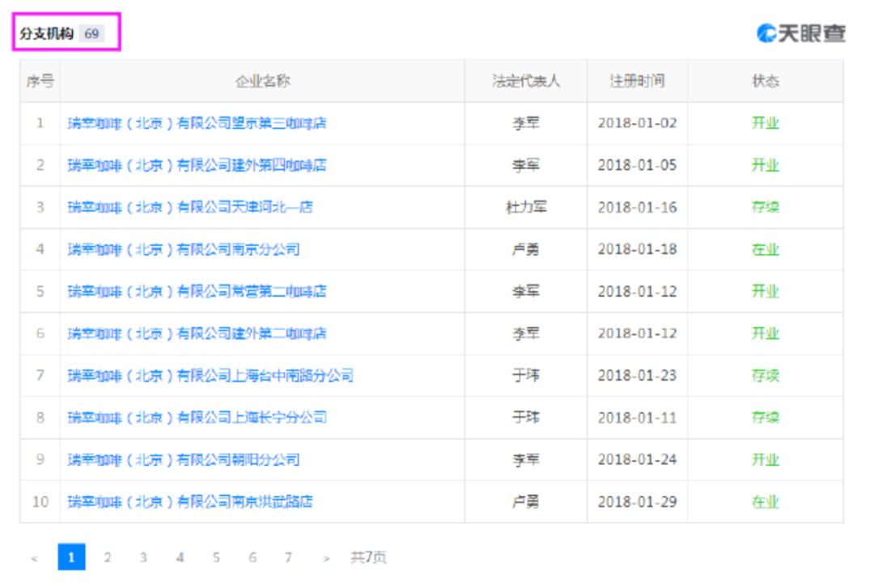Click the 开业 status in the 望京第三咖啡店 row
This screenshot has width=874, height=588.
click(x=766, y=123)
